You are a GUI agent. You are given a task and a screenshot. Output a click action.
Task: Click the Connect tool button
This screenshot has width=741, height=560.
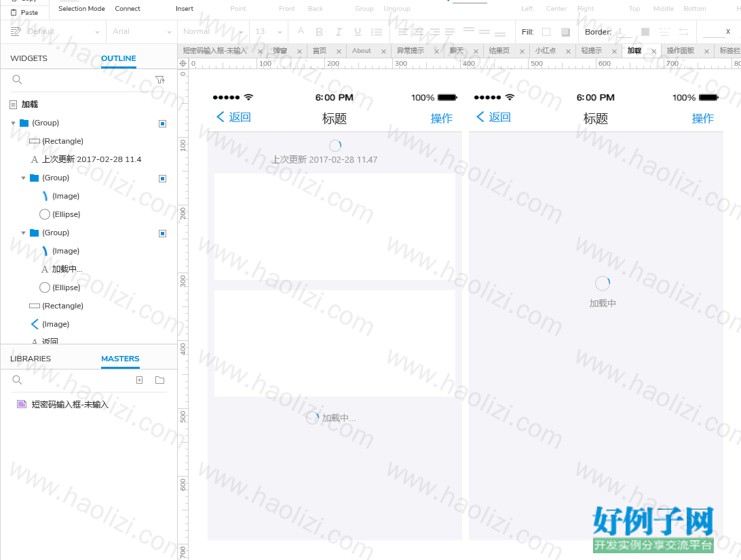pyautogui.click(x=128, y=9)
